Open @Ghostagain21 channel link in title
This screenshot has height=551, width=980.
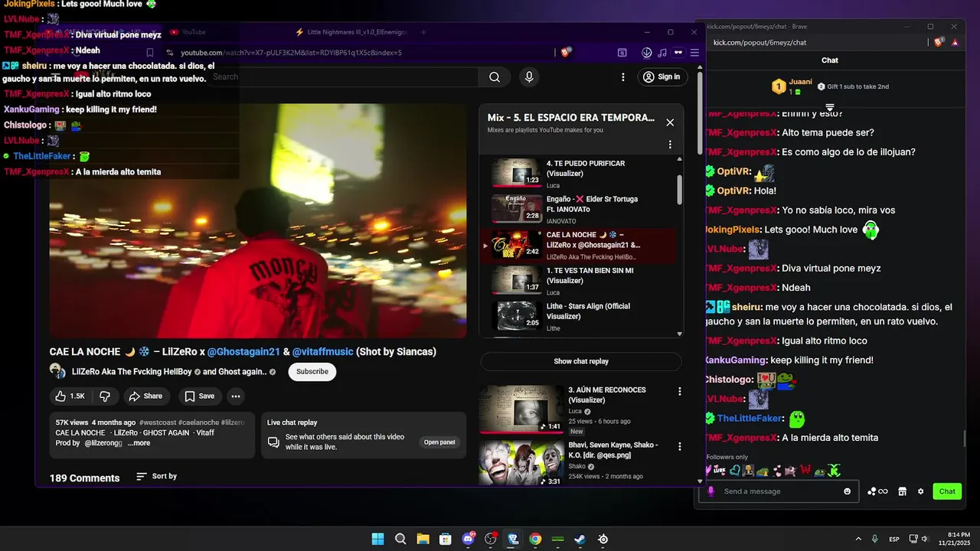[x=243, y=351]
